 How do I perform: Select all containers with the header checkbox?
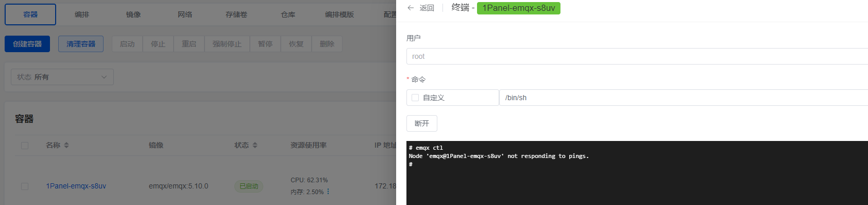pos(25,146)
